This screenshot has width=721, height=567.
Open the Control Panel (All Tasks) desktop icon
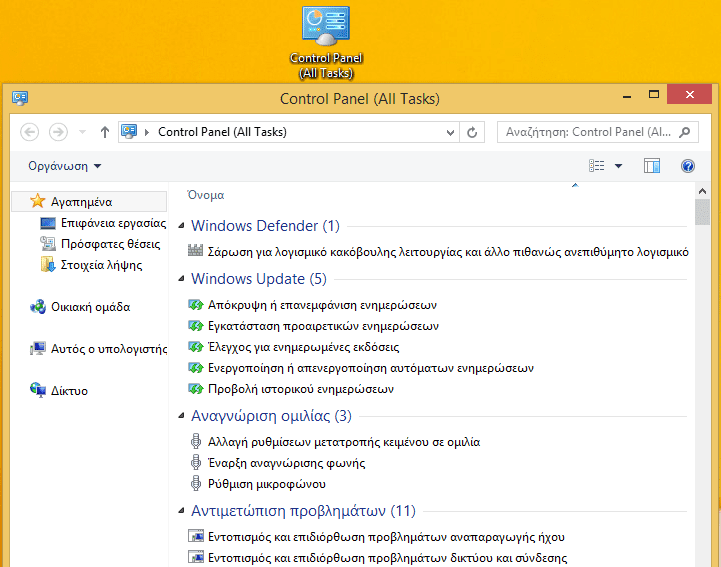(326, 42)
